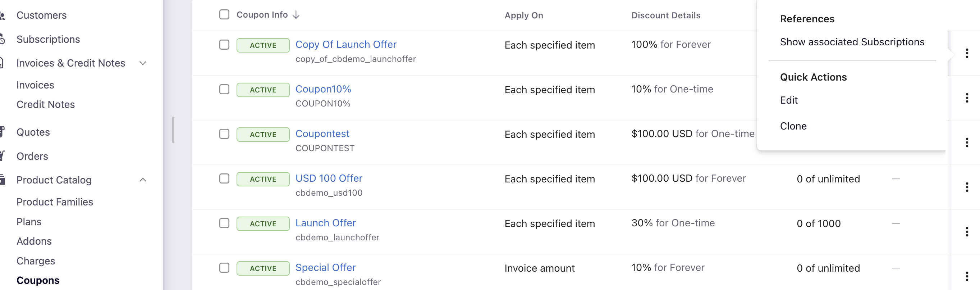Go to Plans in the sidebar
The height and width of the screenshot is (290, 980).
pos(29,222)
